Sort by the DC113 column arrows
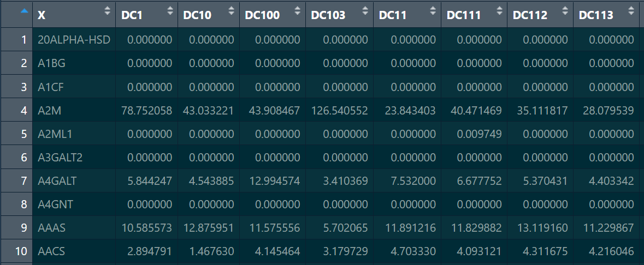This screenshot has width=644, height=265. [631, 11]
